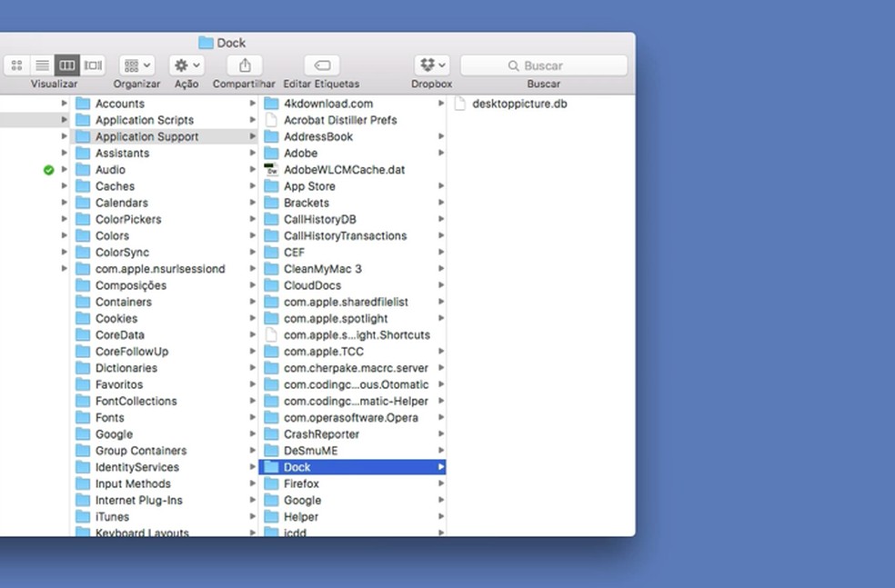Click the Audio folder icon
Screen dimensions: 895x588
[83, 169]
